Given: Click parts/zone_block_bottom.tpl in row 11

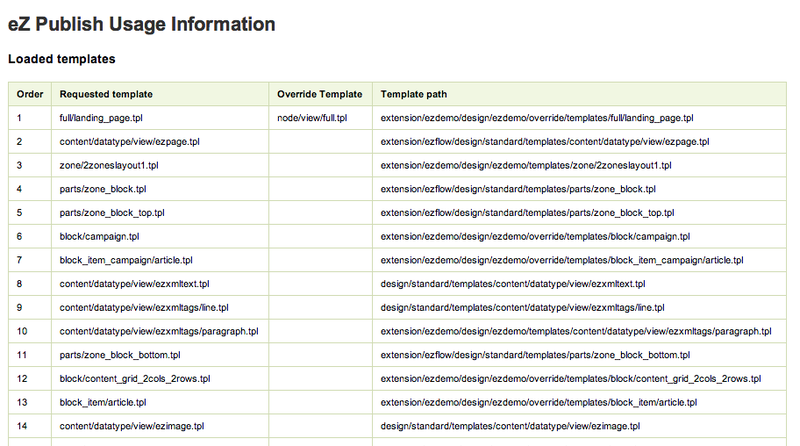Looking at the screenshot, I should [120, 355].
